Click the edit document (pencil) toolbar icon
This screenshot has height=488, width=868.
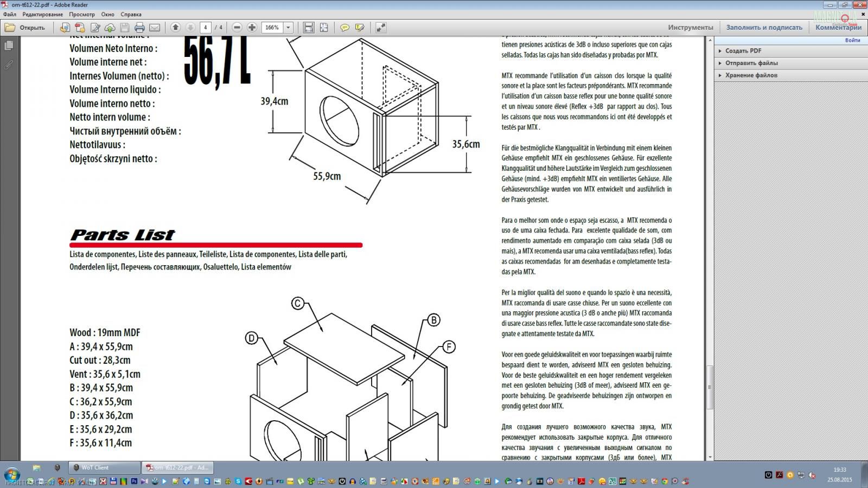[95, 27]
